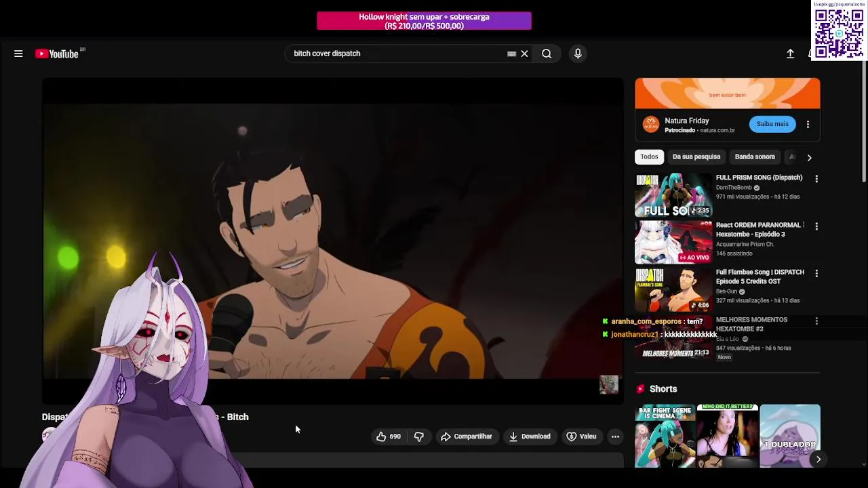Click the page scrollbar thumb on the right
Viewport: 868px width, 488px height.
[x=864, y=122]
